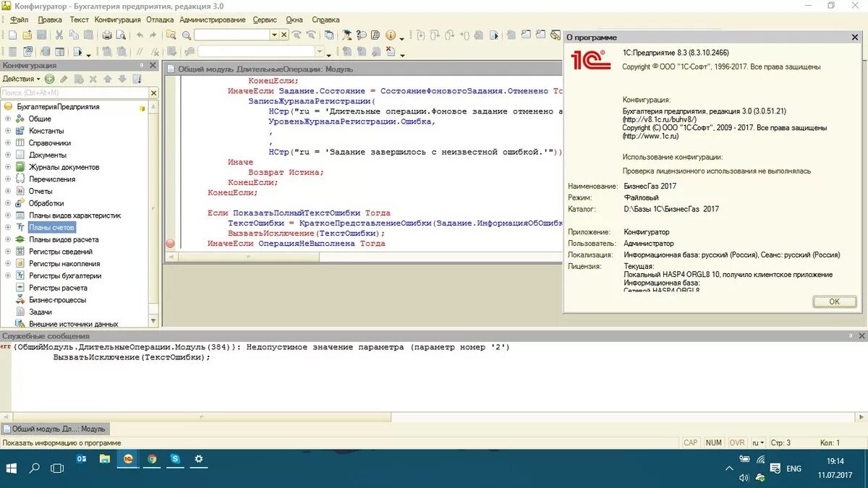Viewport: 868px width, 488px height.
Task: Open Skype from the taskbar
Action: coord(175,458)
